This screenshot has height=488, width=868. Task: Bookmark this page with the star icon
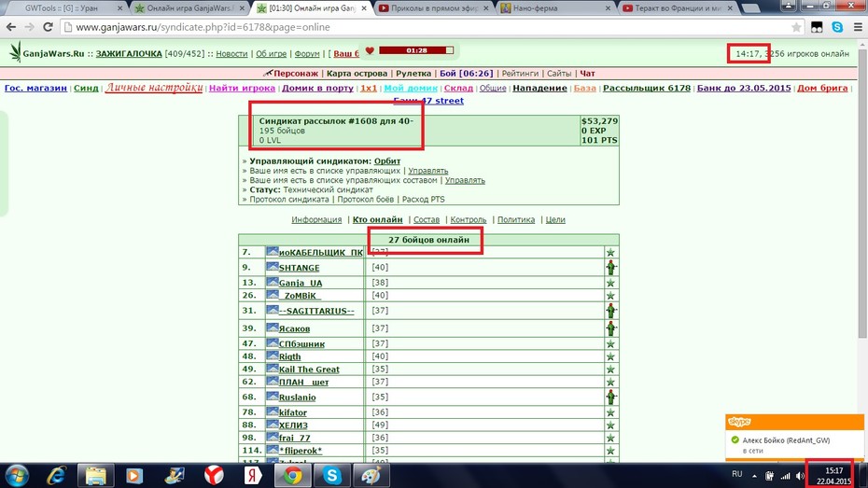click(796, 27)
